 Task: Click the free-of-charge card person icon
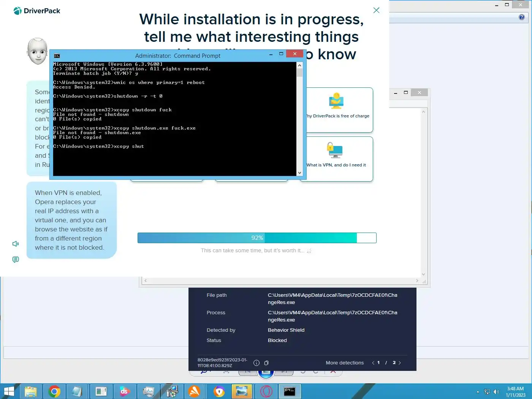tap(336, 101)
